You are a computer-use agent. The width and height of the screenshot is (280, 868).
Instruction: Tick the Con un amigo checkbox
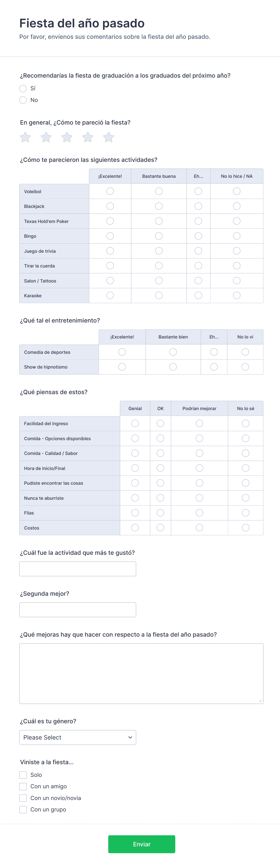23,786
